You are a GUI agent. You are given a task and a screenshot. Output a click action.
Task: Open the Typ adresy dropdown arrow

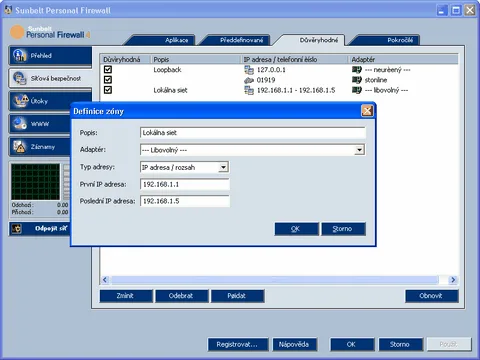[x=223, y=167]
